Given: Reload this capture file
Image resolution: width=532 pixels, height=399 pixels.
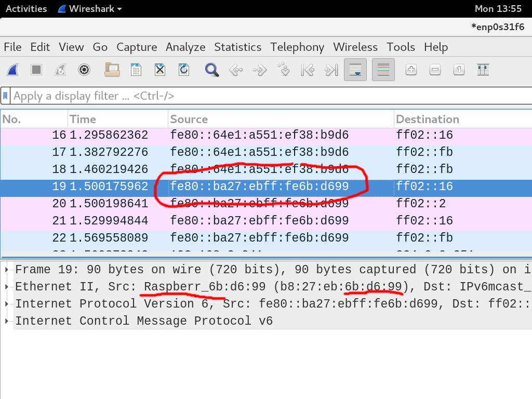Looking at the screenshot, I should click(184, 70).
